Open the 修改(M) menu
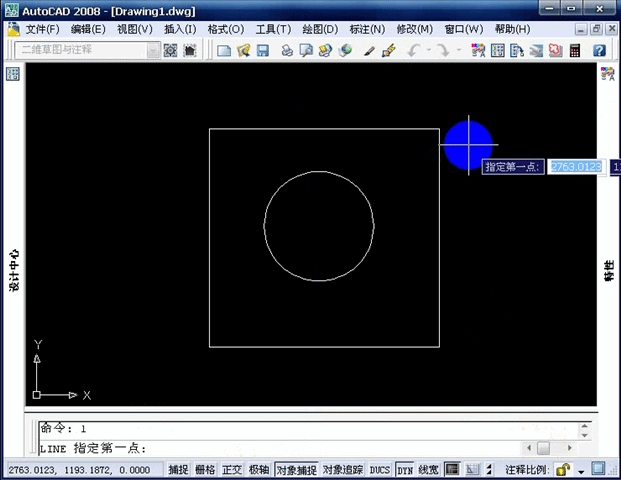 click(x=414, y=29)
